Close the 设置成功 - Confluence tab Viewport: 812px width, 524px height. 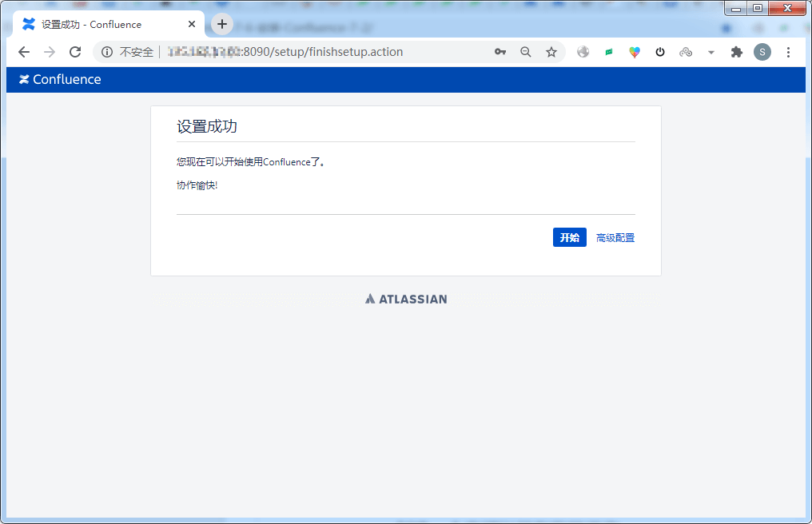pos(192,24)
